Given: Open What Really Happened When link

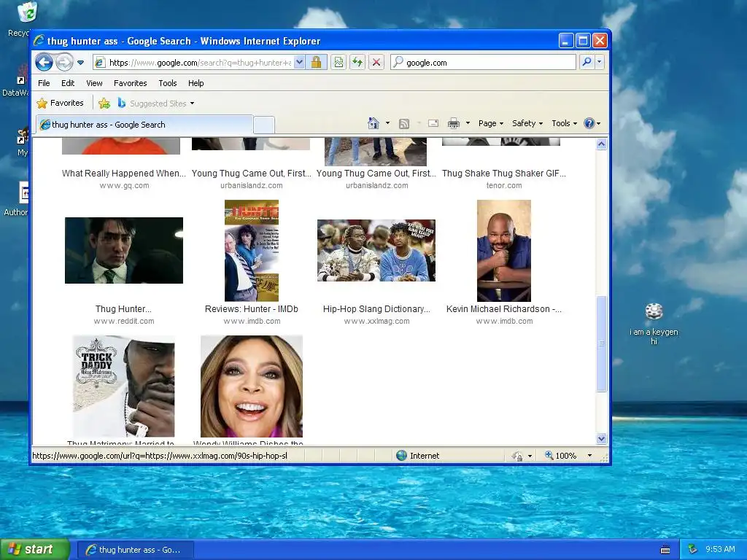Looking at the screenshot, I should [x=124, y=174].
